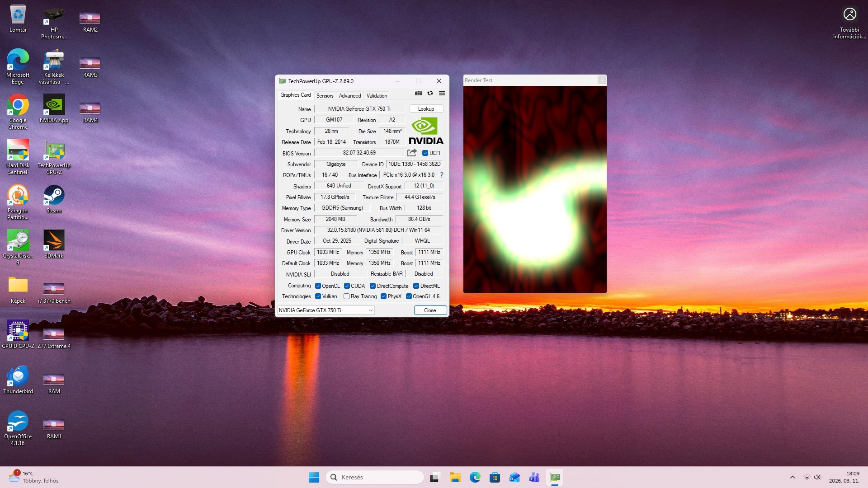This screenshot has height=488, width=868.
Task: Switch to the Advanced tab
Action: tap(349, 96)
